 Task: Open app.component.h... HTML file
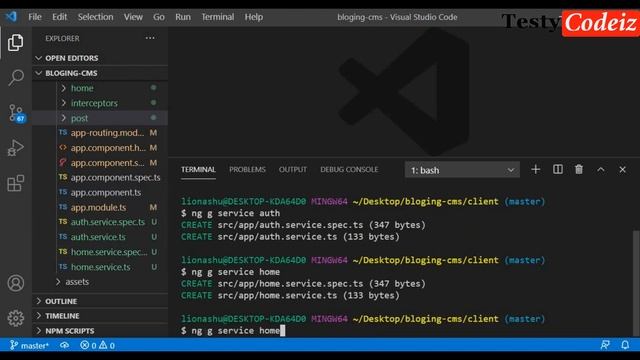pyautogui.click(x=100, y=148)
